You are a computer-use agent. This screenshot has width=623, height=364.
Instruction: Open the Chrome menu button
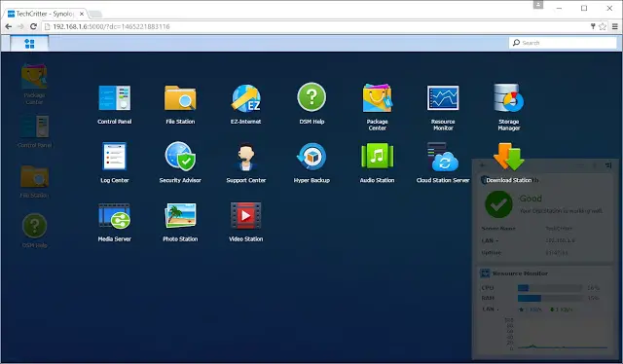click(x=614, y=26)
